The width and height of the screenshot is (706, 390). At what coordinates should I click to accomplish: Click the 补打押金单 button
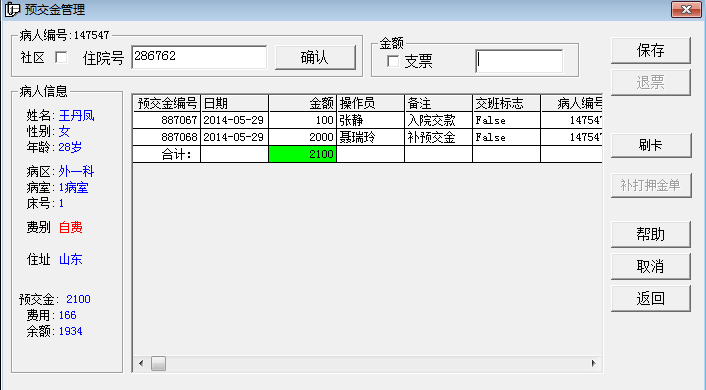point(651,185)
